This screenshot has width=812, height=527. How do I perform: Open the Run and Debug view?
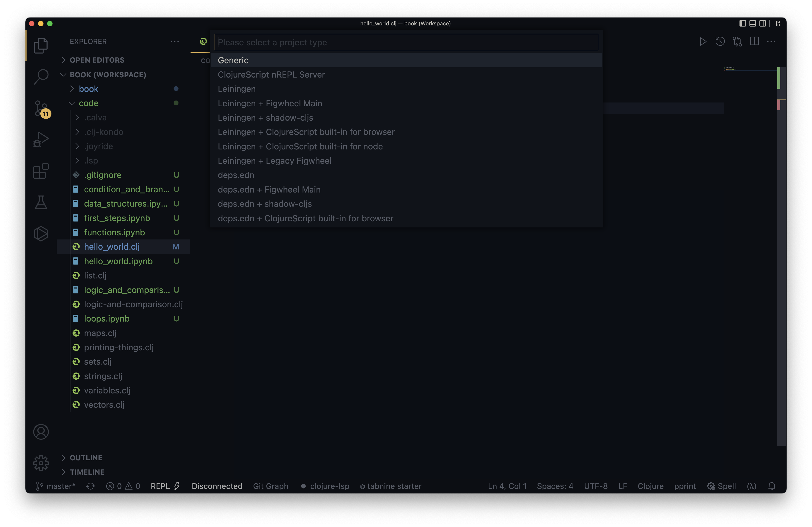41,139
